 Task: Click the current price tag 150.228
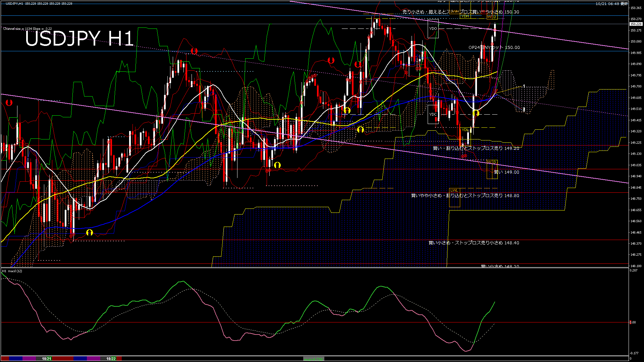[x=636, y=24]
